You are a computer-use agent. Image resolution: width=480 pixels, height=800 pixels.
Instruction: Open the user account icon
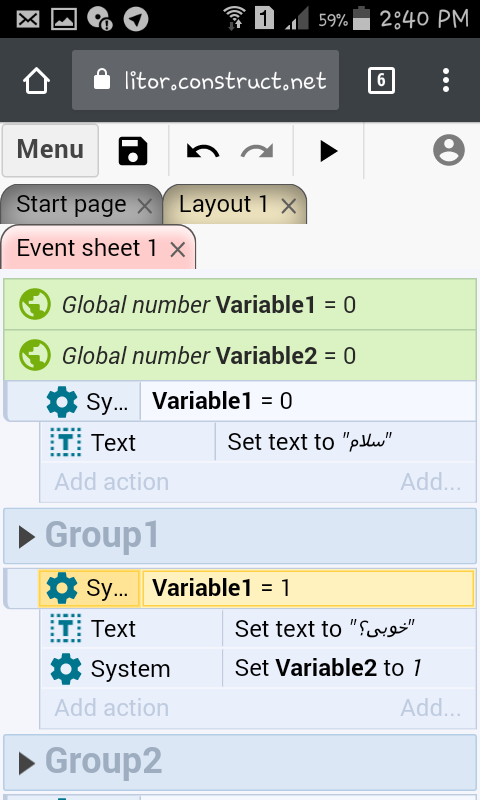(449, 150)
